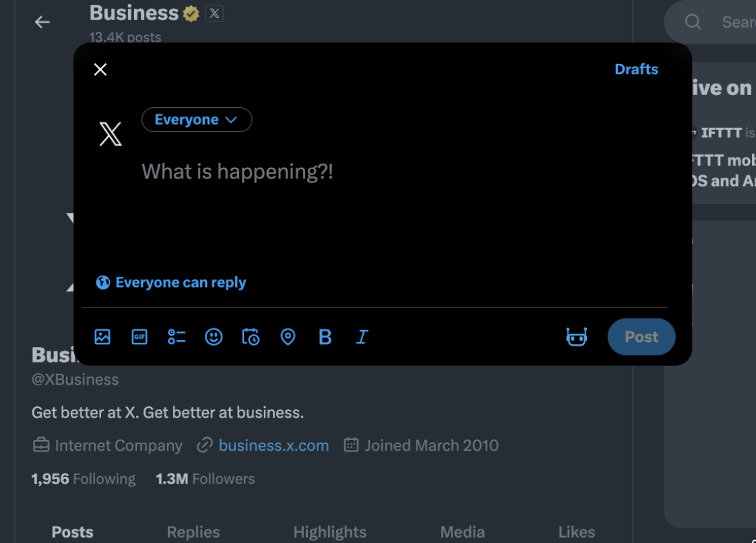756x543 pixels.
Task: Change the Everyone can reply setting
Action: [x=171, y=283]
